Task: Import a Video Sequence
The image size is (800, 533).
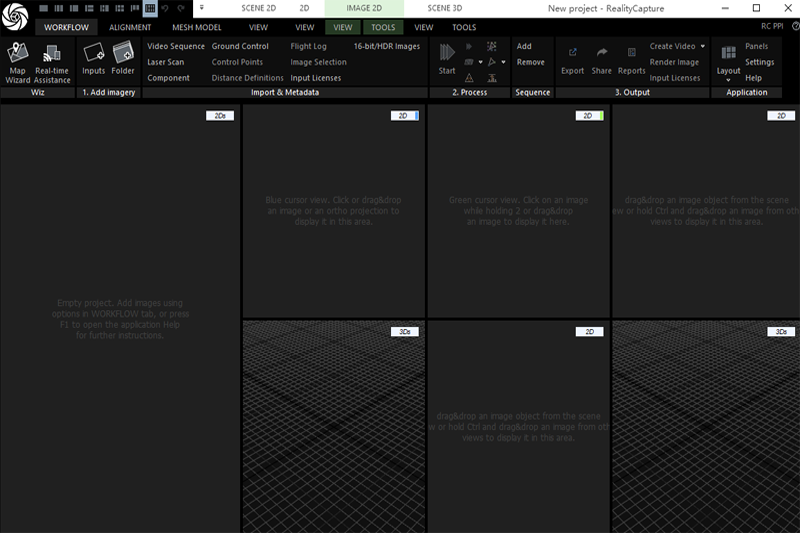Action: tap(176, 46)
